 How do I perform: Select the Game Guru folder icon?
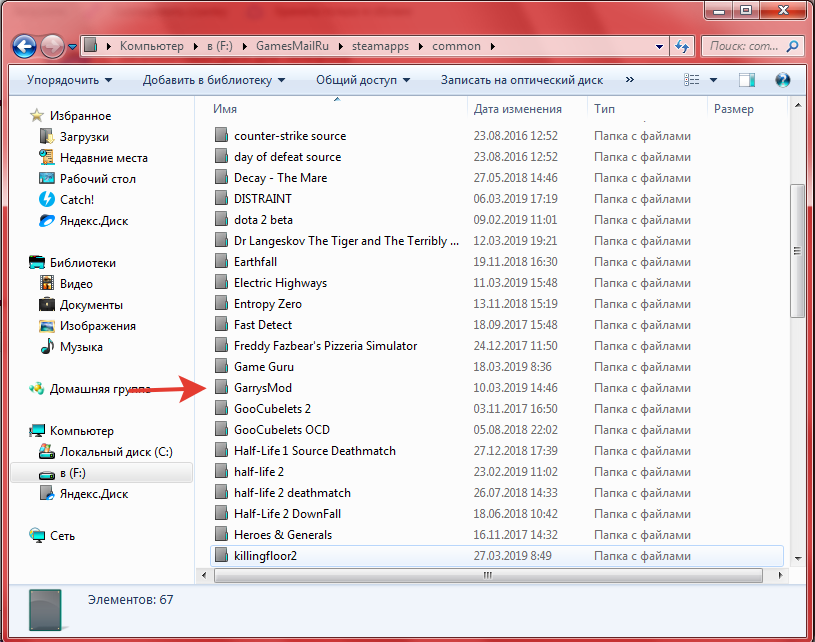tap(221, 366)
